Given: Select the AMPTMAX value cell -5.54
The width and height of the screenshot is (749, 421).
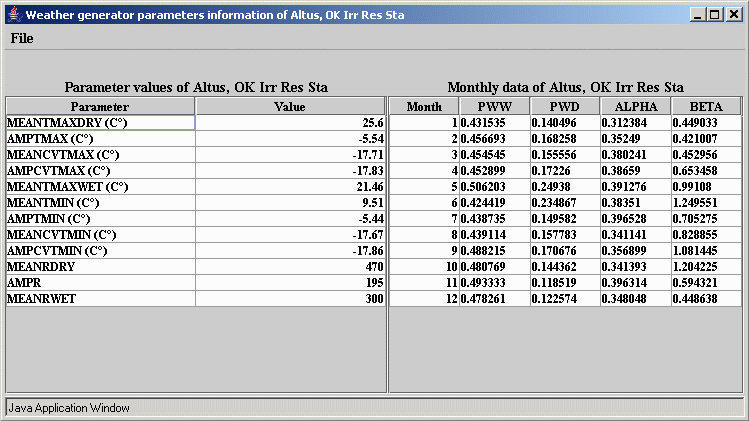Looking at the screenshot, I should (x=290, y=139).
